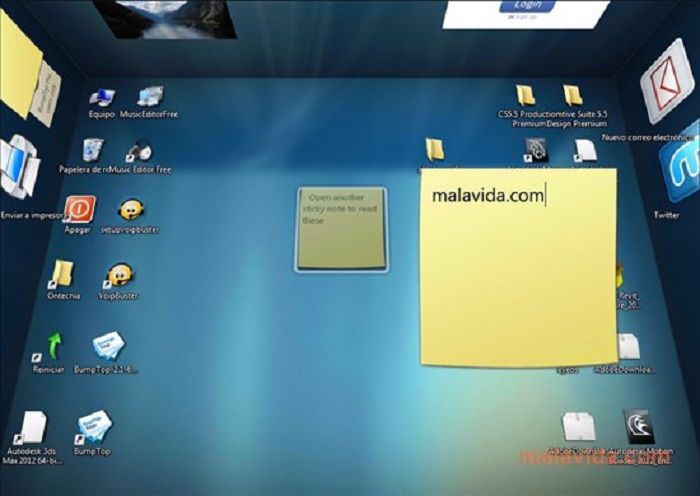Click the Apagar power icon

click(79, 208)
